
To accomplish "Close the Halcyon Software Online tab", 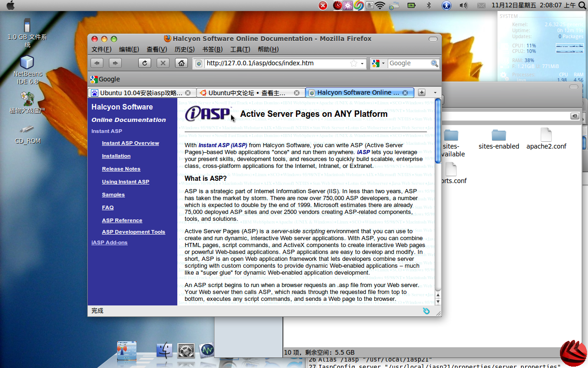I will pos(405,93).
